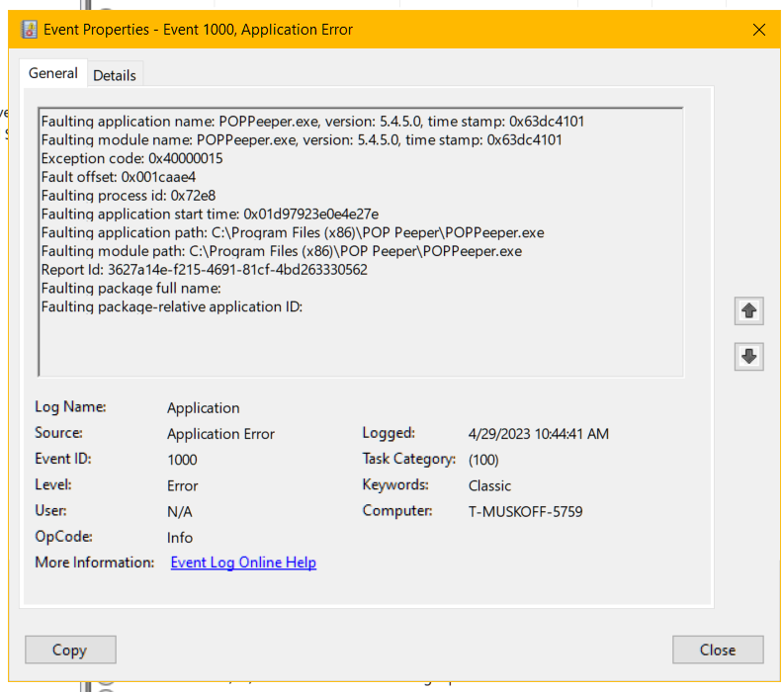
Task: Click the Computer value T-MUSKOFF-5759
Action: 526,511
